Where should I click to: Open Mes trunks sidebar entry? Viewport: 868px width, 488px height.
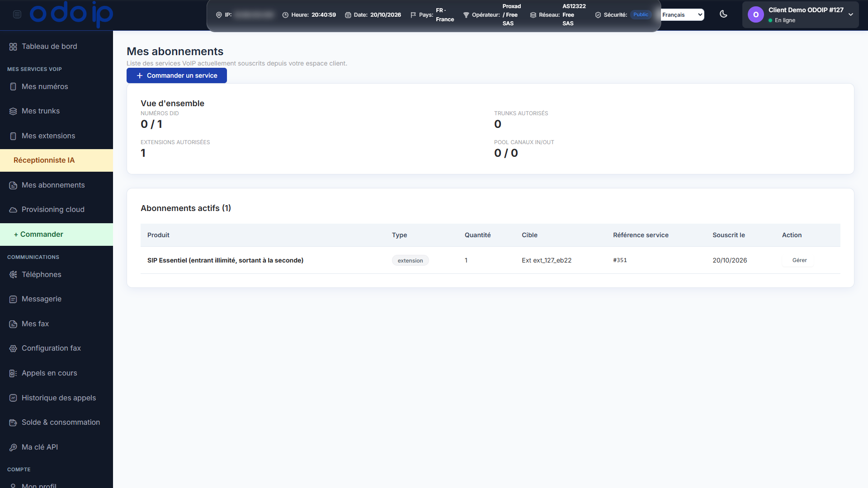[57, 111]
